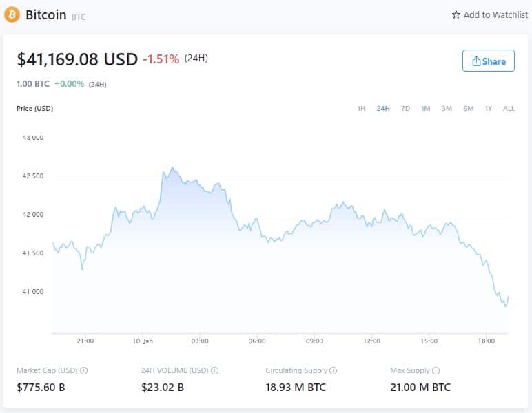This screenshot has height=413, width=532.
Task: Select the 24H chart range
Action: tap(383, 109)
